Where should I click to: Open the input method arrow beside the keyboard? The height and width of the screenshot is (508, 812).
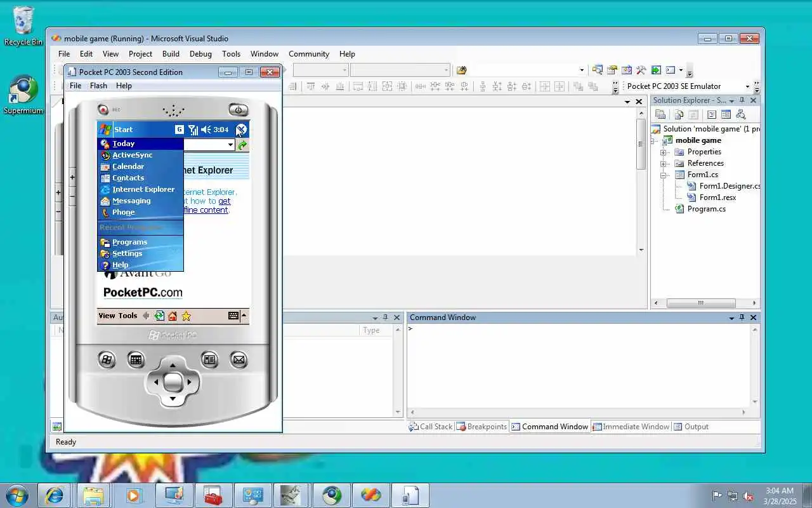[244, 316]
